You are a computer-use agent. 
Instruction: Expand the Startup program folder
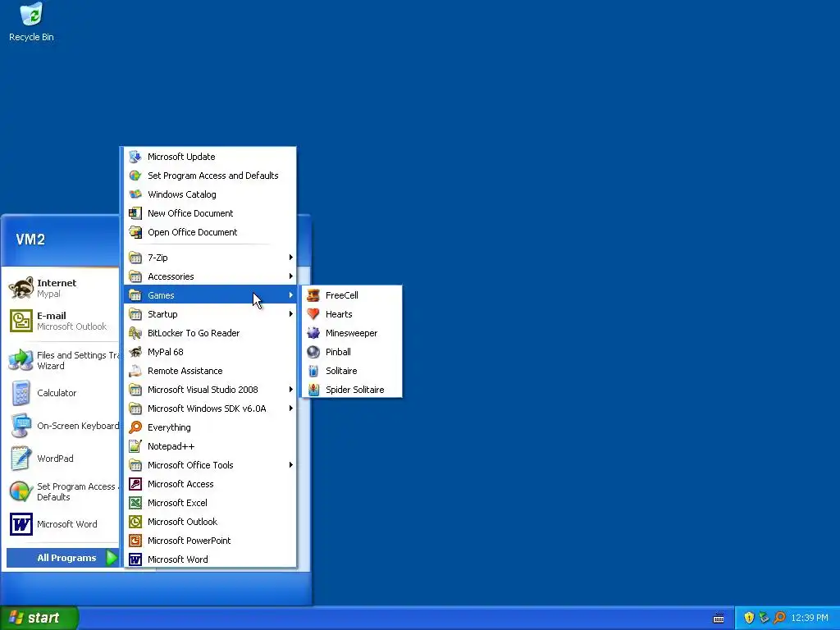coord(210,314)
